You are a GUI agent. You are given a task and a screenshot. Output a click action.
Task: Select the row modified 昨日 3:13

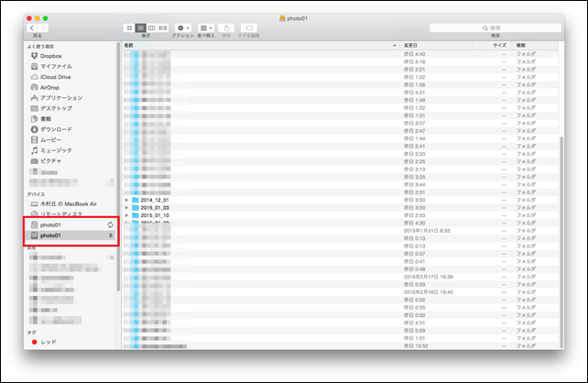click(340, 170)
